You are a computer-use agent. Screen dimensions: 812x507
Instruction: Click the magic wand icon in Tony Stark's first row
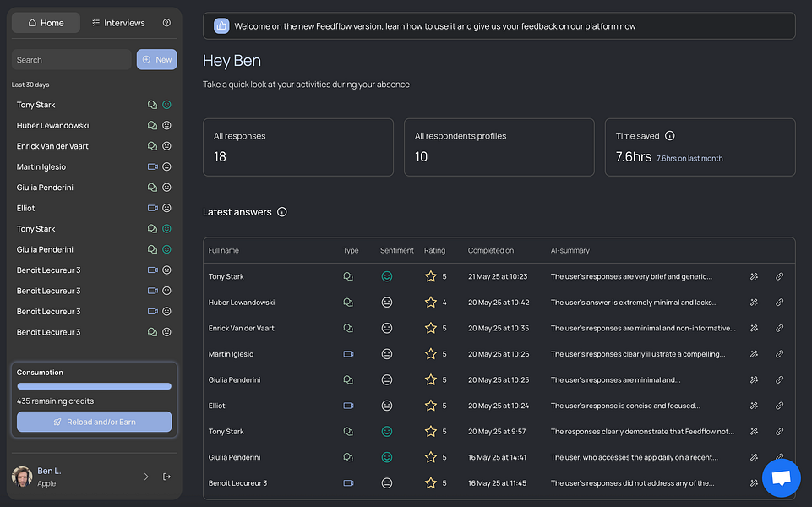[x=754, y=276]
